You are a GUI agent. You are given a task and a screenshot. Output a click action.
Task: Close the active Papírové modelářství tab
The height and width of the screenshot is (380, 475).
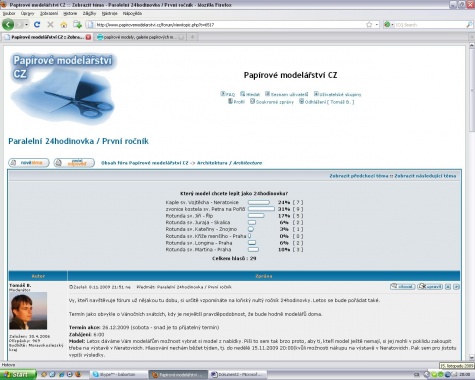coord(88,37)
